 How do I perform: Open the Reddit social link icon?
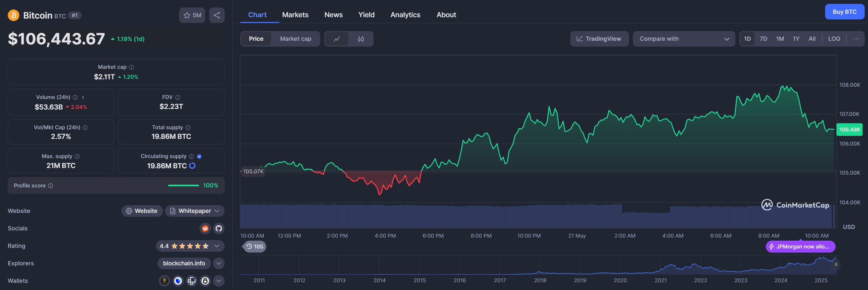click(205, 228)
